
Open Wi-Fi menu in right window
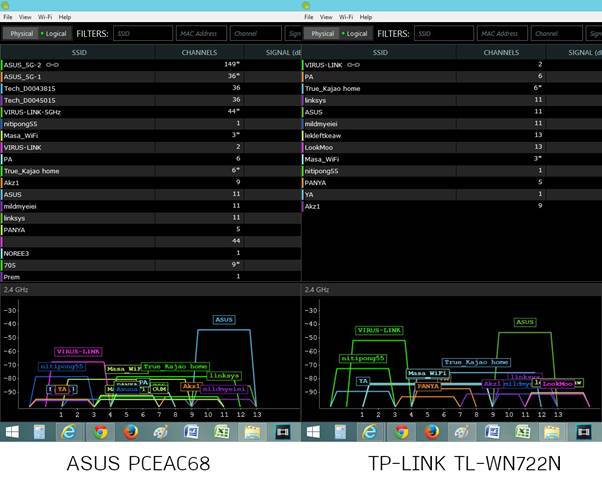pyautogui.click(x=346, y=17)
